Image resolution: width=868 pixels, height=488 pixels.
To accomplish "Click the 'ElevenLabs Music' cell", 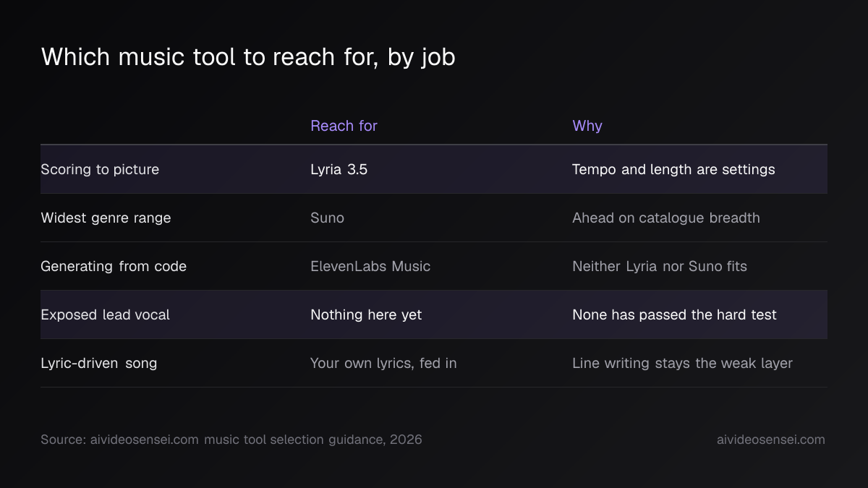I will pyautogui.click(x=370, y=266).
